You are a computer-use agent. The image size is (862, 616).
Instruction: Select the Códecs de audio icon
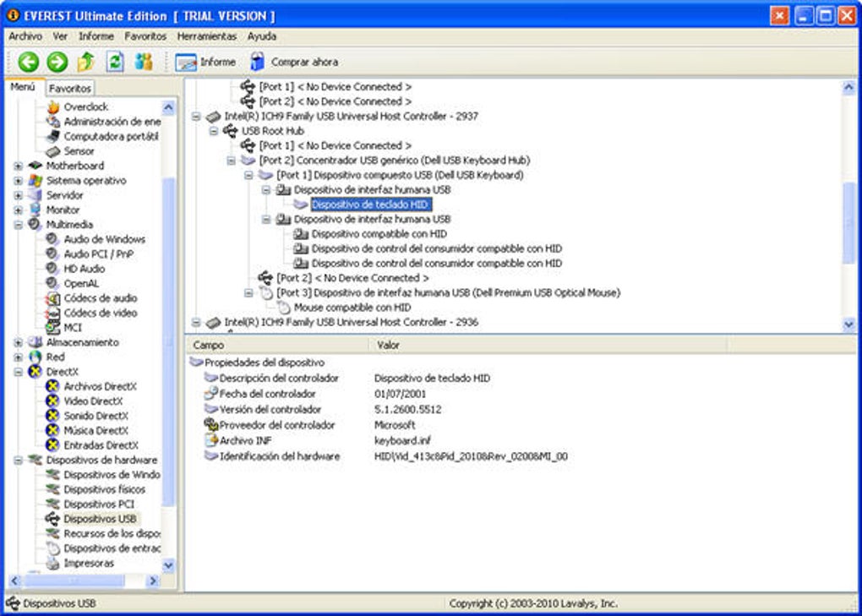click(53, 298)
